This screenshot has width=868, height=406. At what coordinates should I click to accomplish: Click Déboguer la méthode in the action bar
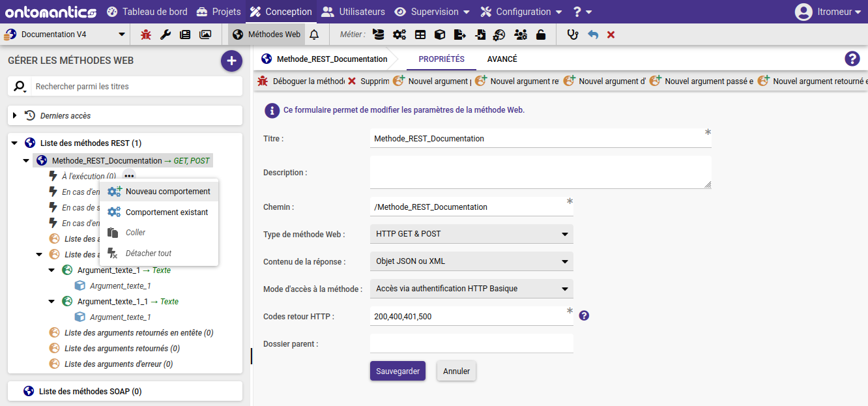(x=300, y=81)
